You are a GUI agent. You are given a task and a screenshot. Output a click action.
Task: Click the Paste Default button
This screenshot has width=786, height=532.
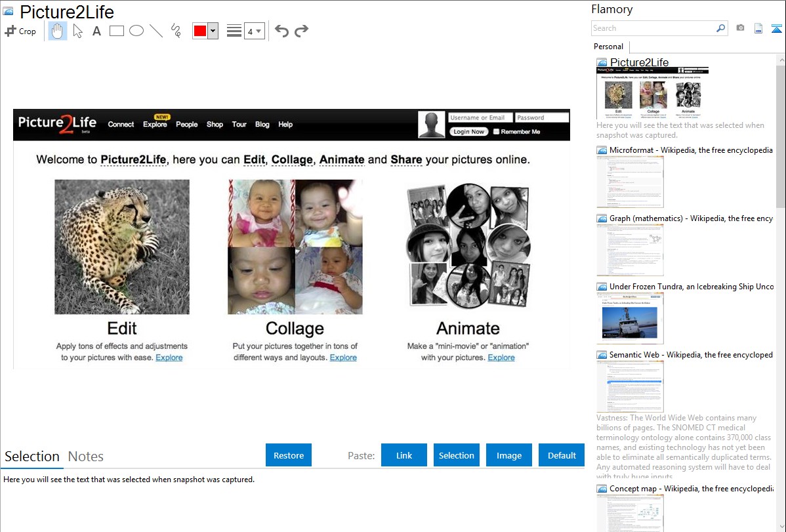click(x=562, y=455)
